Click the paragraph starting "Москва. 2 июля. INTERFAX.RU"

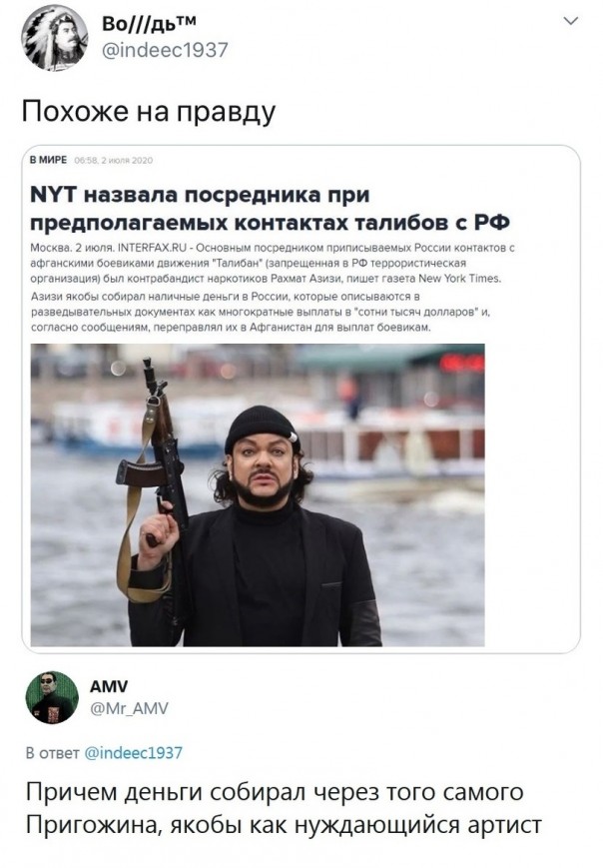(x=273, y=263)
